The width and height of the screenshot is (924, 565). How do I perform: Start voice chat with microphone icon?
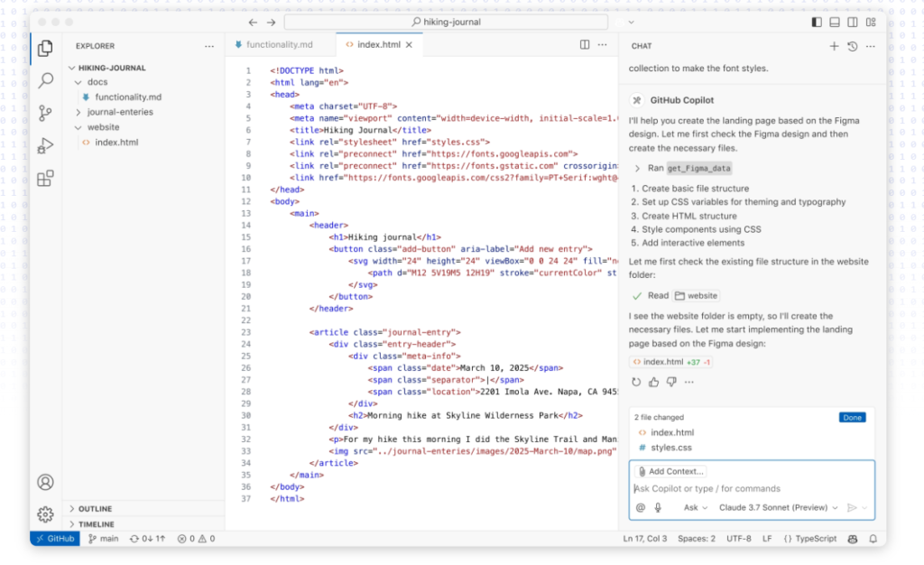pyautogui.click(x=658, y=507)
